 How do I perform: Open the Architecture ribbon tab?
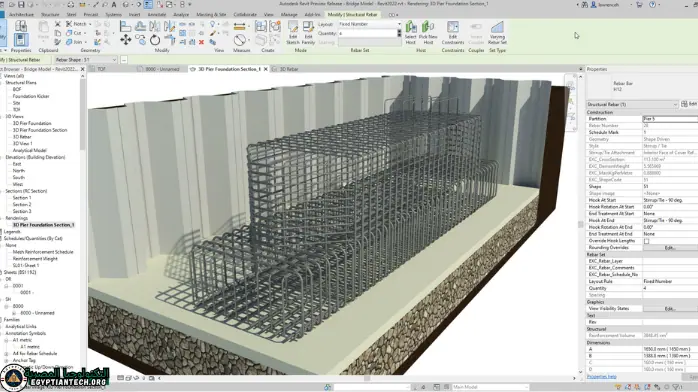click(x=21, y=15)
